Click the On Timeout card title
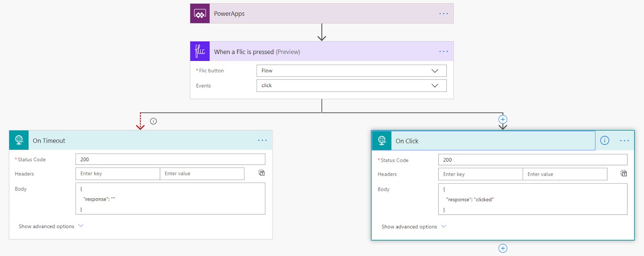644x256 pixels. pyautogui.click(x=49, y=141)
